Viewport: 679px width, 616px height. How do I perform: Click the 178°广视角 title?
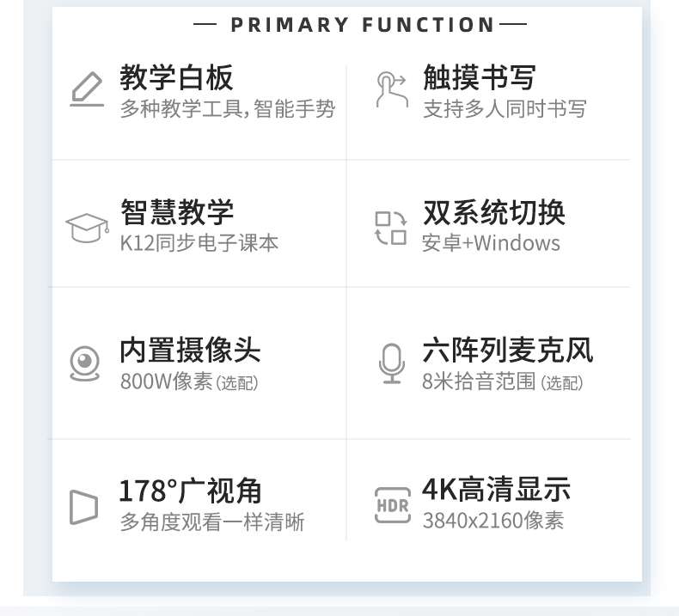point(190,491)
